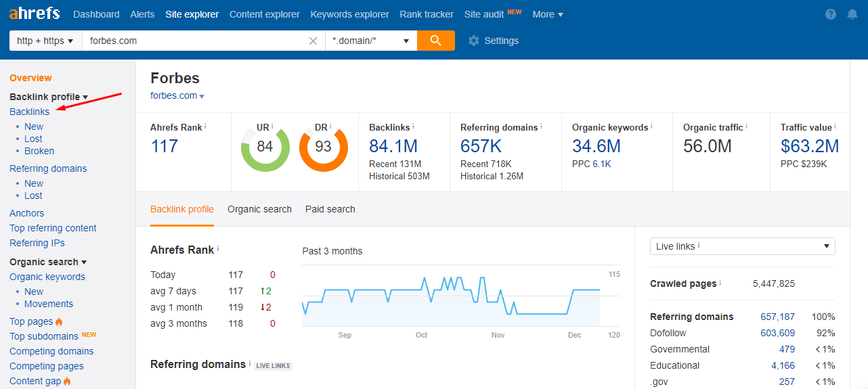The image size is (868, 389).
Task: Click the fire icon next to Top pages
Action: [59, 321]
